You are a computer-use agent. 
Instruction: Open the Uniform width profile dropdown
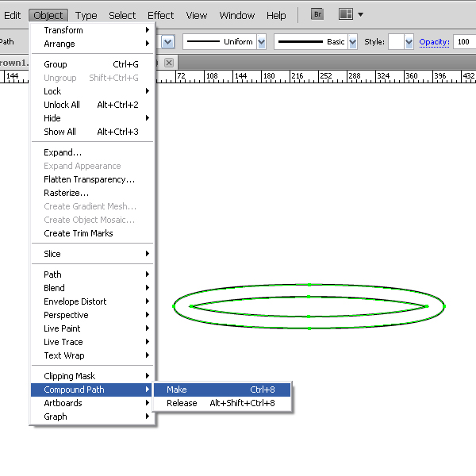point(261,42)
